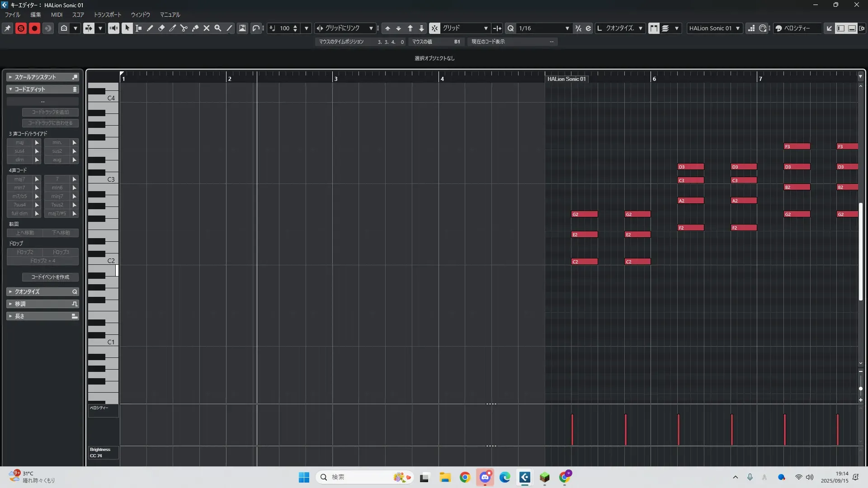Viewport: 868px width, 488px height.
Task: Select the Erase tool
Action: coord(161,28)
